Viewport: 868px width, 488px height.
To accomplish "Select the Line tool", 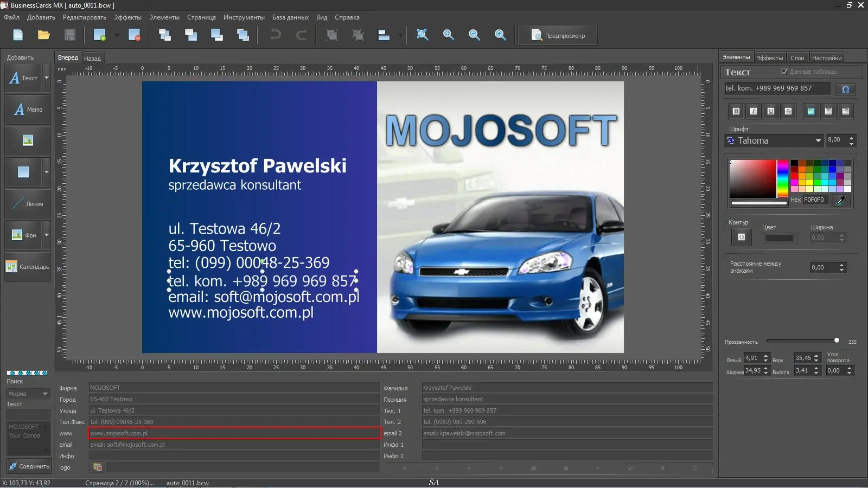I will point(28,204).
